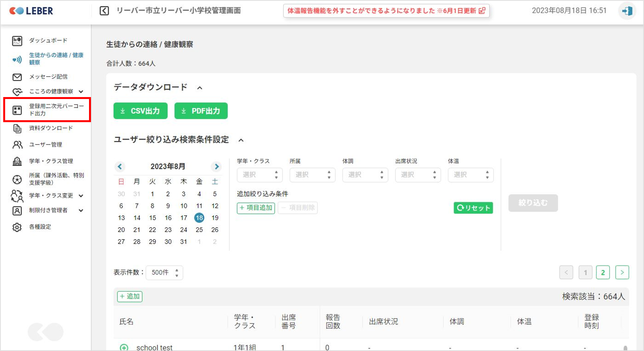Open the 学年・クラス filter dropdown
Viewport: 644px width, 351px height.
pyautogui.click(x=259, y=175)
